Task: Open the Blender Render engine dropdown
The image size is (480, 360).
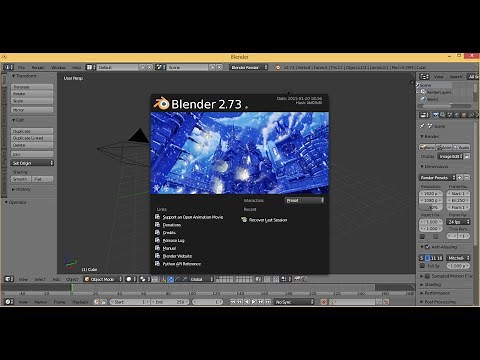Action: coord(248,67)
